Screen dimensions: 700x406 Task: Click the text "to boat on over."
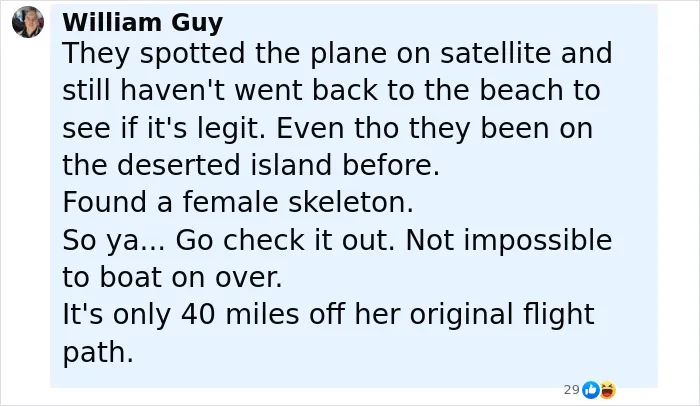(x=172, y=277)
